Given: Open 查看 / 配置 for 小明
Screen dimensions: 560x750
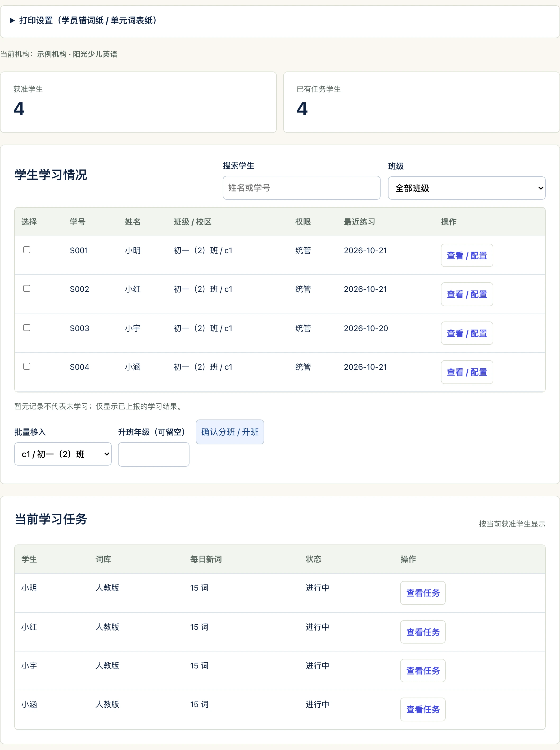Looking at the screenshot, I should coord(467,255).
